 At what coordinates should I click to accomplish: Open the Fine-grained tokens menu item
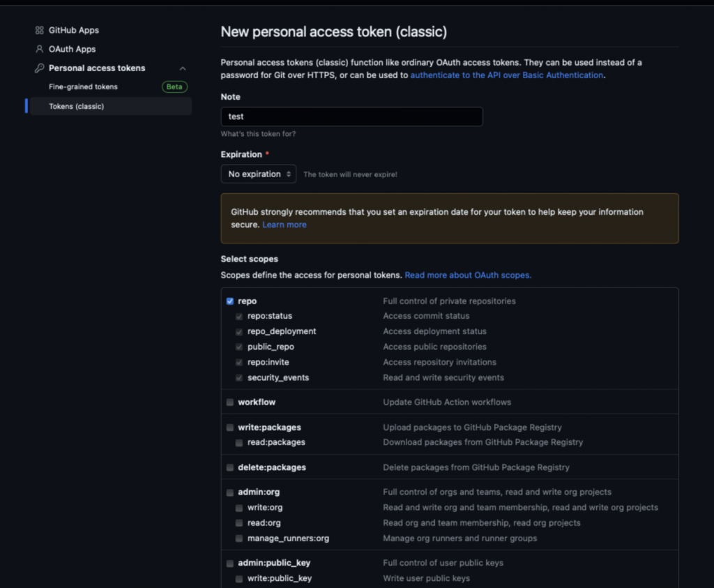83,87
